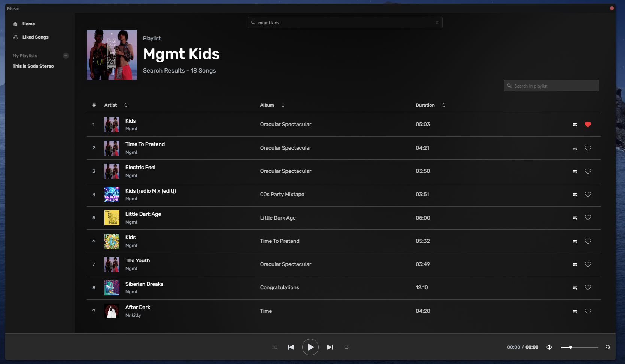Create a new playlist with plus icon
The image size is (625, 364).
(66, 56)
